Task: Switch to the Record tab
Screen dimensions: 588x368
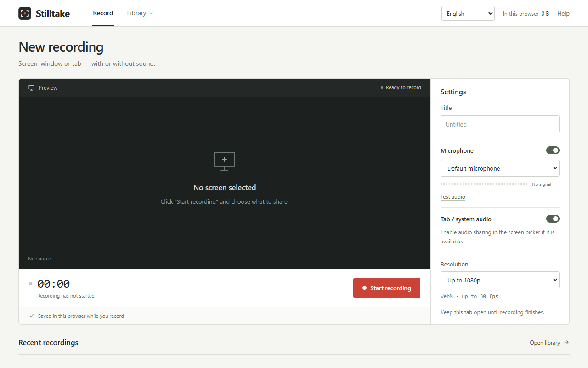Action: coord(103,13)
